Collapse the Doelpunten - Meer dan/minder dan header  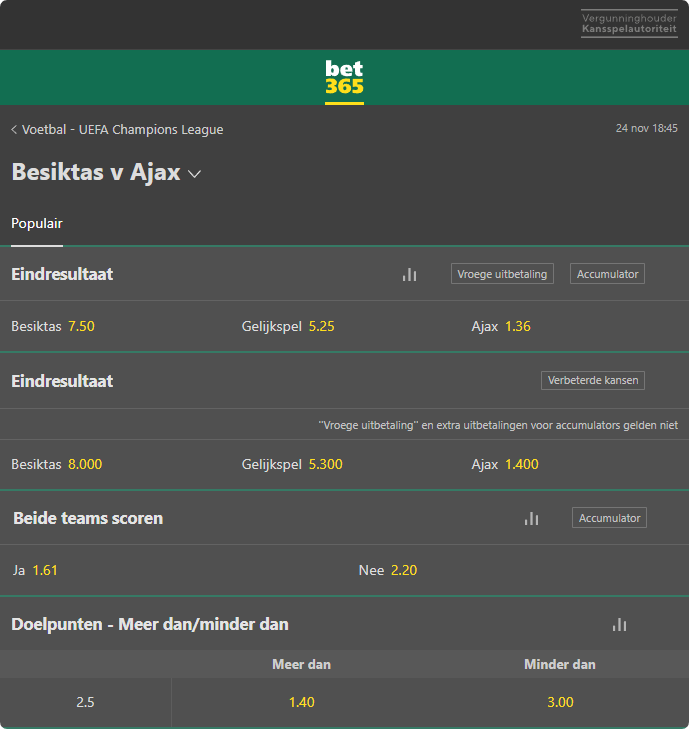coord(150,624)
